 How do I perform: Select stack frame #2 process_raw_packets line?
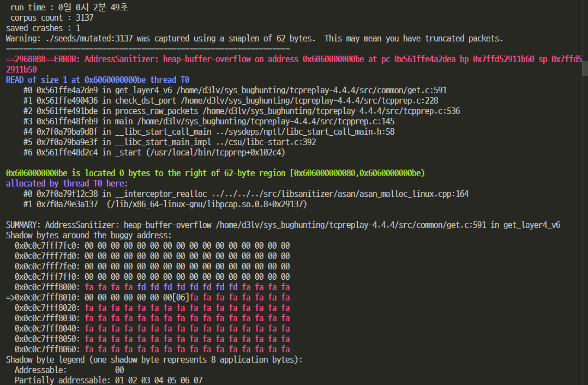pyautogui.click(x=242, y=111)
